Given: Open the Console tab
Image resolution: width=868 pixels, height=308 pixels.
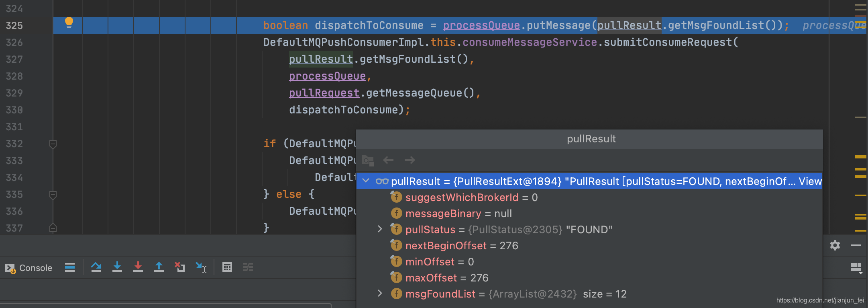Looking at the screenshot, I should coord(29,268).
